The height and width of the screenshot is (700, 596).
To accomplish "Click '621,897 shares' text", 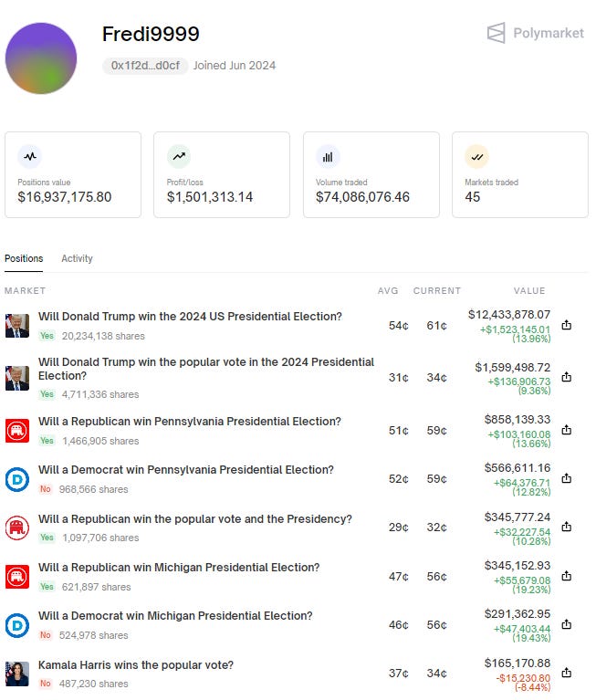I will click(x=96, y=587).
